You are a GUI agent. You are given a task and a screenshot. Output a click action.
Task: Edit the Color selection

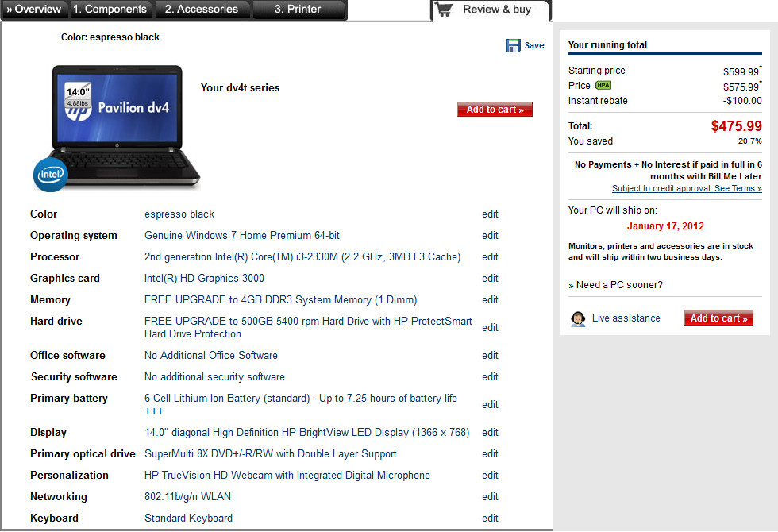point(490,214)
